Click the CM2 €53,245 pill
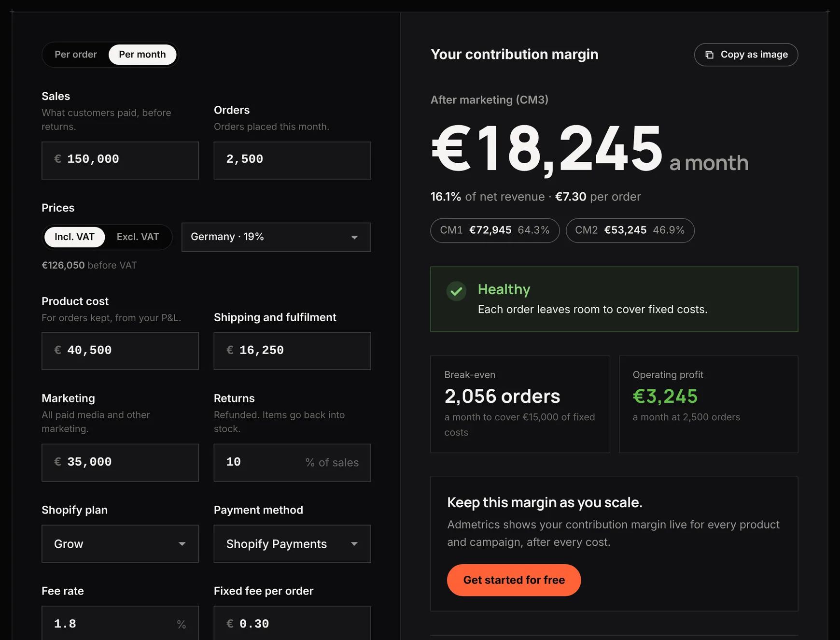This screenshot has height=640, width=840. 630,230
